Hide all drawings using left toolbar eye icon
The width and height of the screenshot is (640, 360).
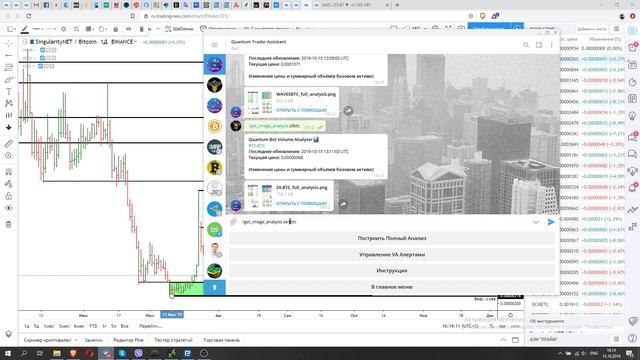9,208
